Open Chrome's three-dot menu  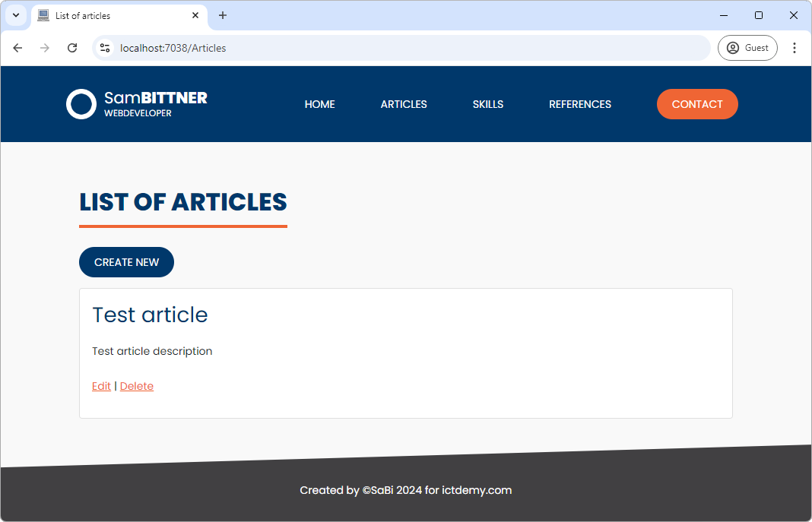click(x=795, y=48)
